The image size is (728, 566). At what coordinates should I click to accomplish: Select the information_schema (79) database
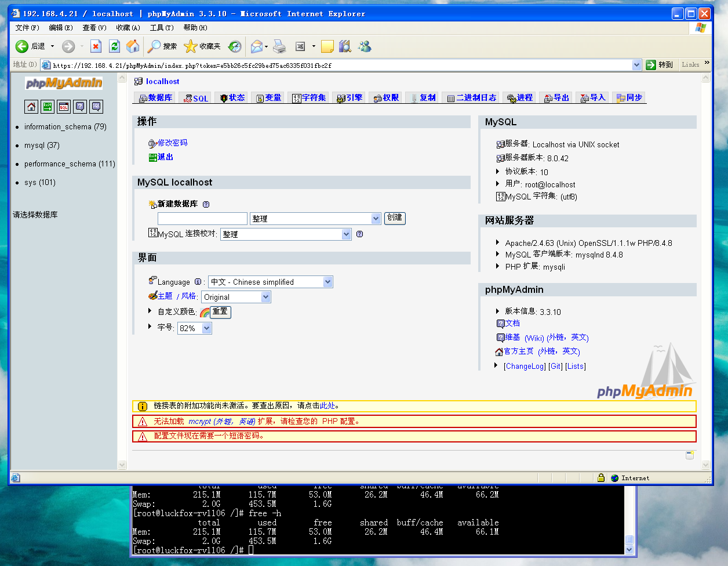(x=65, y=126)
